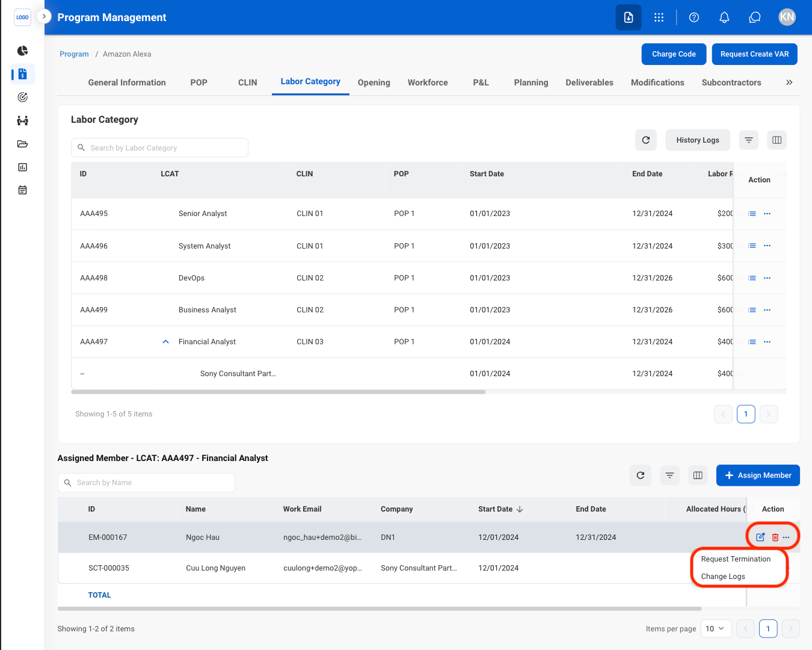Switch to the P&L tab
Viewport: 812px width, 650px height.
tap(481, 82)
